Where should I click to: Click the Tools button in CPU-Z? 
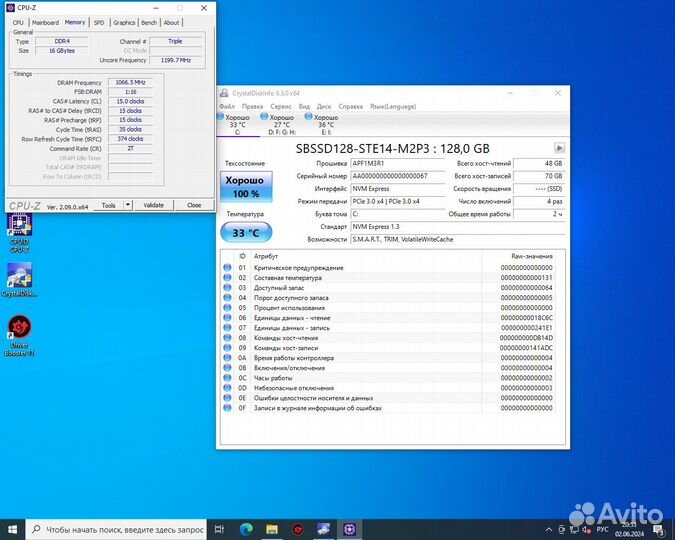tap(108, 205)
